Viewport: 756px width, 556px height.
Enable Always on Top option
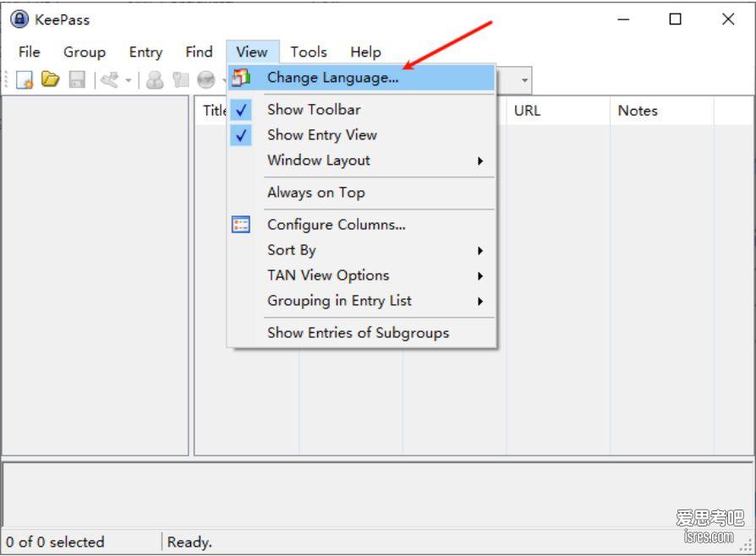pyautogui.click(x=362, y=193)
